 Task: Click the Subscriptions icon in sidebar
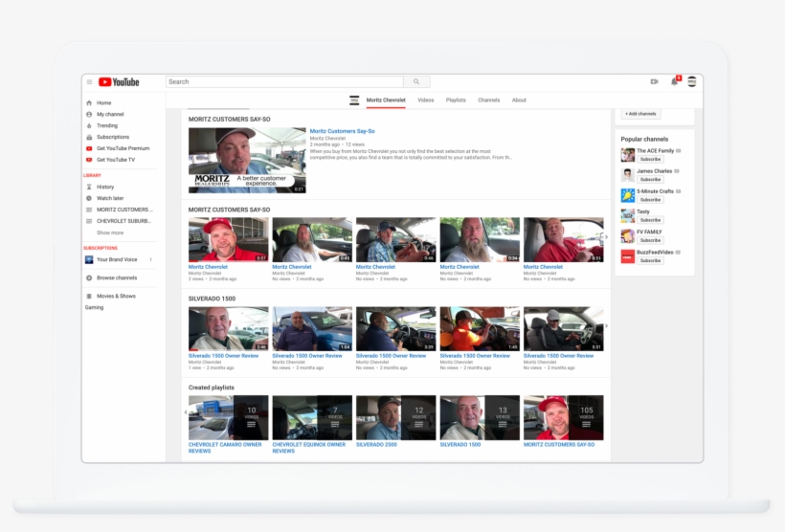pos(89,137)
